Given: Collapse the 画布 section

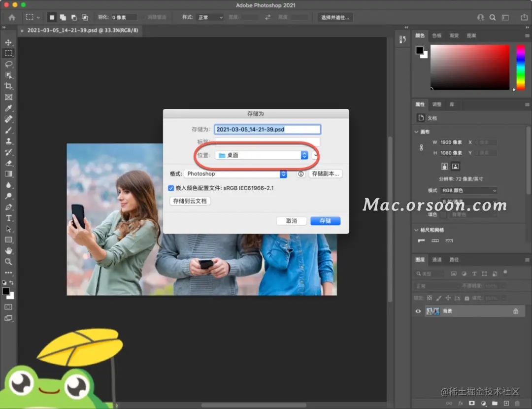Looking at the screenshot, I should pyautogui.click(x=416, y=132).
